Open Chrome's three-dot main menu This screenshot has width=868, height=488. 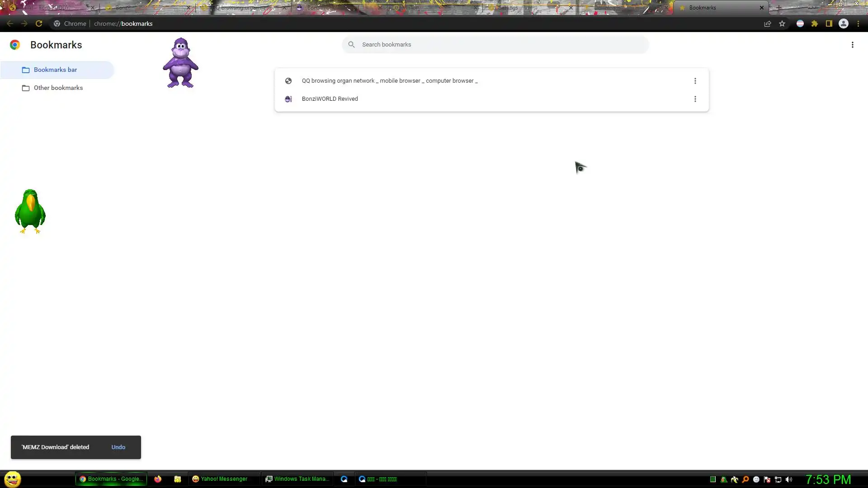(858, 23)
